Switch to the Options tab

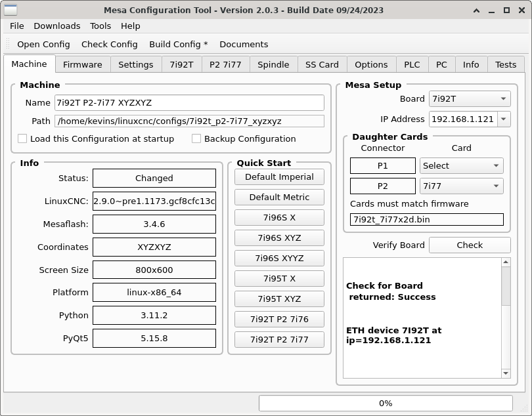[x=371, y=65]
